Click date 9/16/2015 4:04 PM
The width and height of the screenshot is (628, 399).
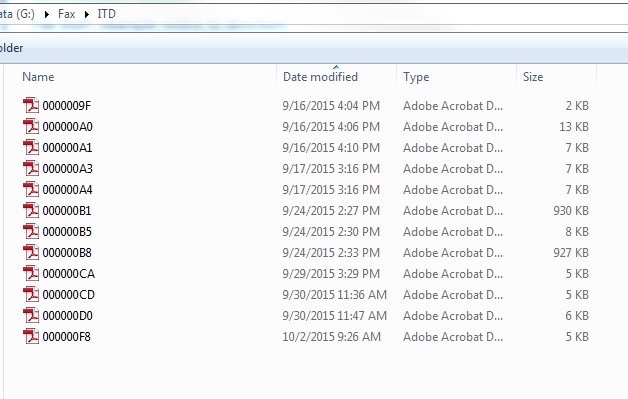(x=331, y=106)
